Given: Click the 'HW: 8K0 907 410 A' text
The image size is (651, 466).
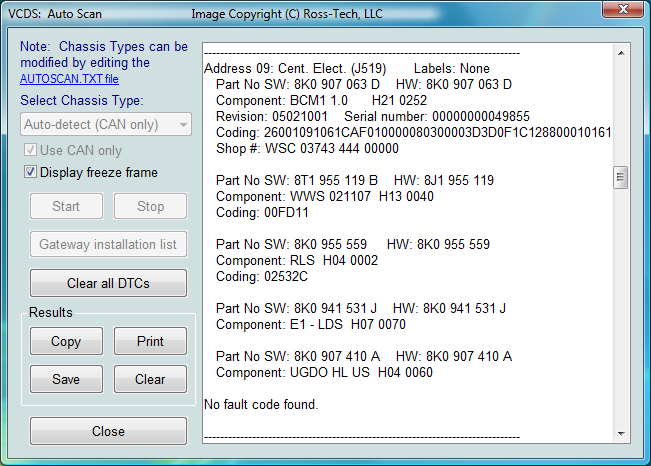Looking at the screenshot, I should 454,356.
